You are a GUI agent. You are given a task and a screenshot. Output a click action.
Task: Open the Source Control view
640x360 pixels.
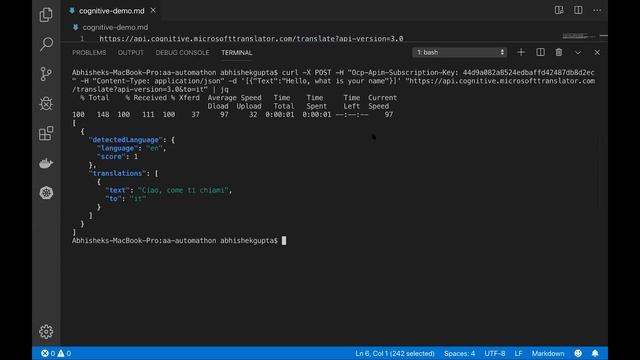pos(46,74)
